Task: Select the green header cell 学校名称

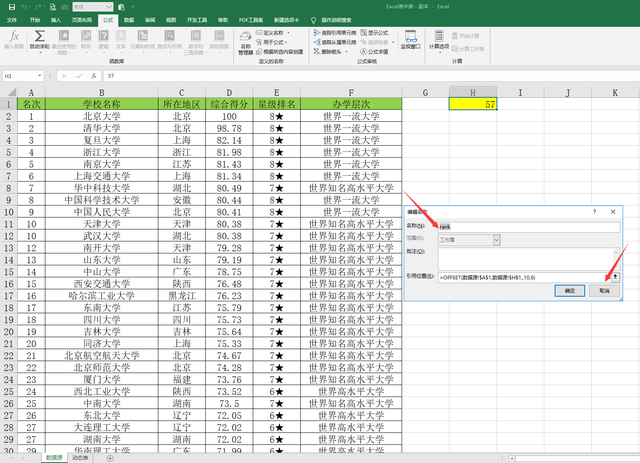Action: (102, 103)
